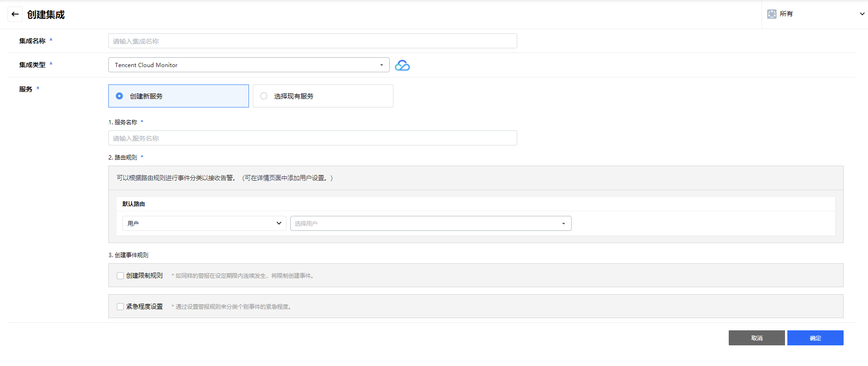Viewport: 868px width, 366px height.
Task: Click the 创建集成 page title
Action: pos(46,15)
